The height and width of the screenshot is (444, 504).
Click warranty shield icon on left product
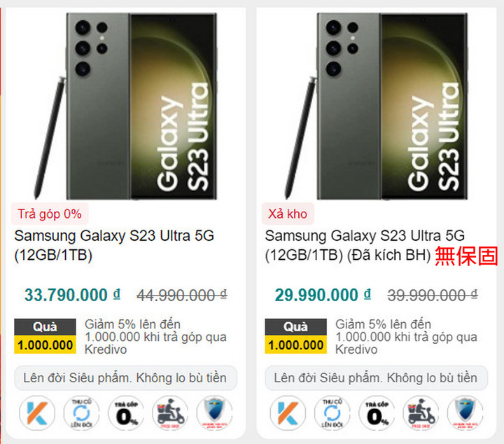(214, 413)
